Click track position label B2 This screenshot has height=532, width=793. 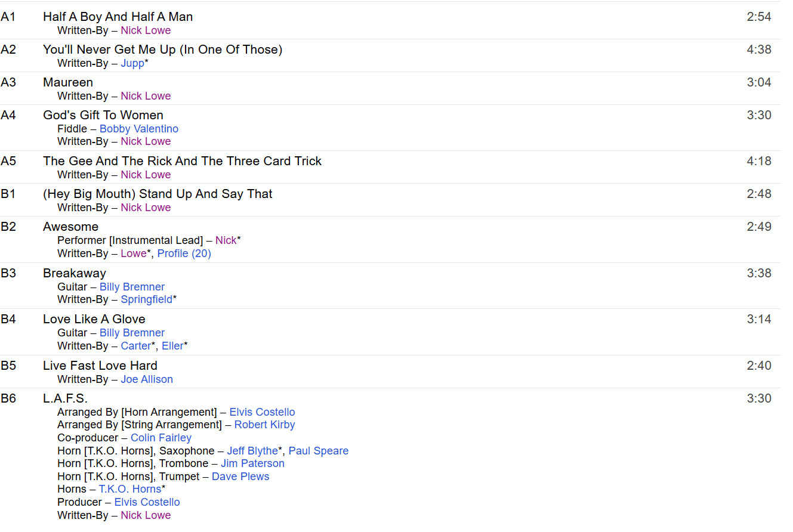point(8,227)
